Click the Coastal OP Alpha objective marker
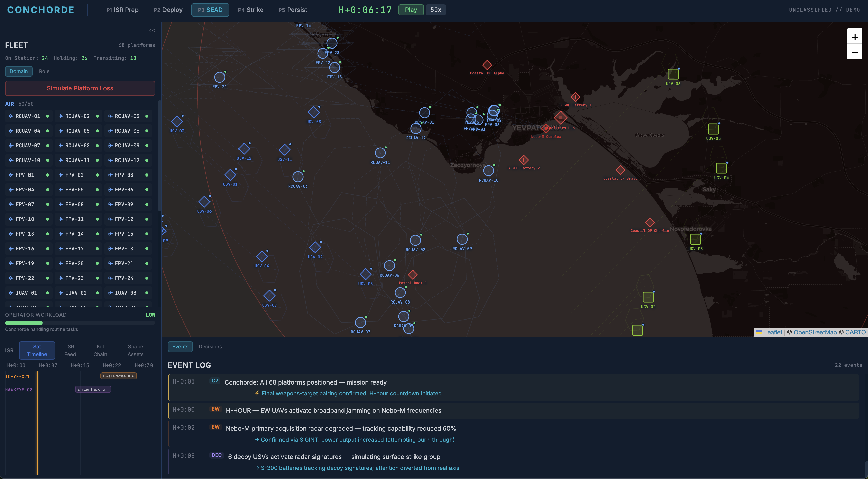This screenshot has width=868, height=479. (x=487, y=65)
